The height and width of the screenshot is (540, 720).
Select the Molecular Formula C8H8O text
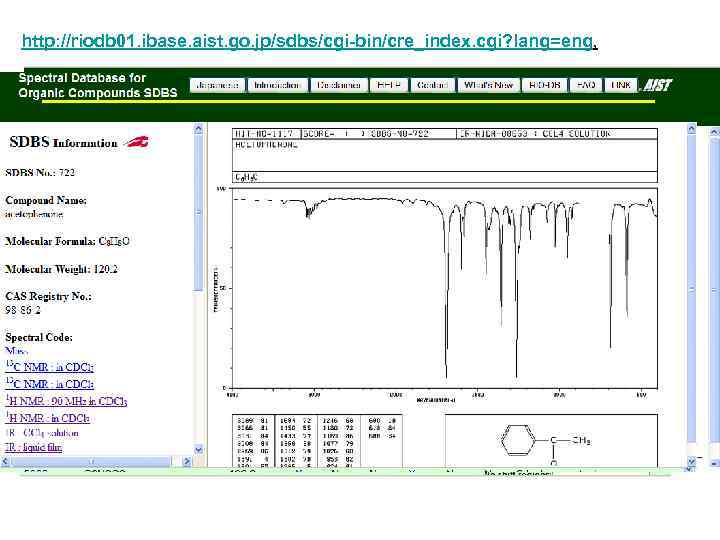pos(68,242)
